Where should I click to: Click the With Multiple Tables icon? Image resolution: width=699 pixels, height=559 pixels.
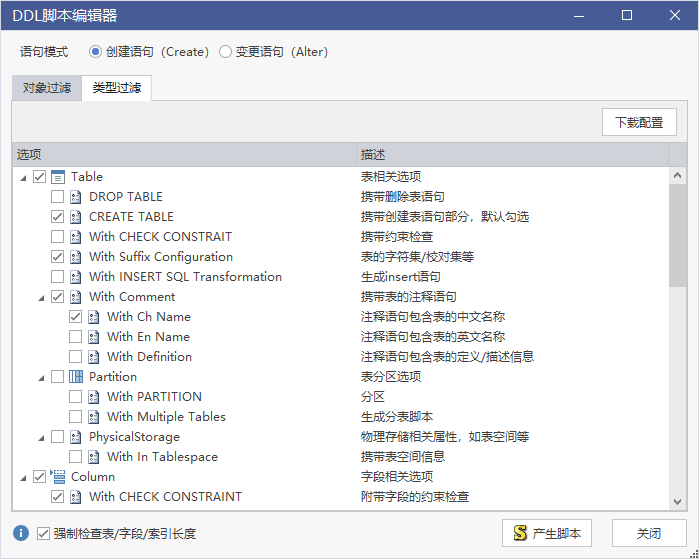pos(94,417)
